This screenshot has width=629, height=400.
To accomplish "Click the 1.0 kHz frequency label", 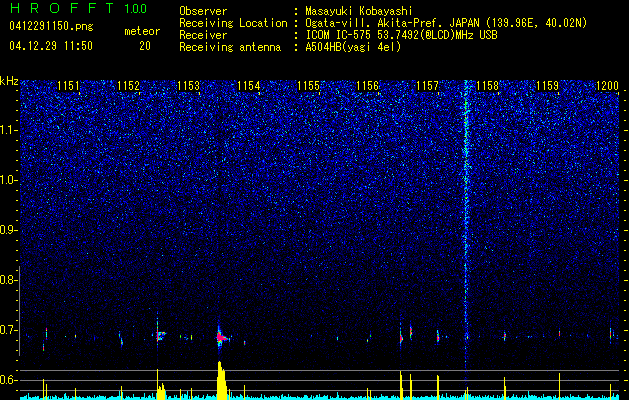I will tap(8, 180).
